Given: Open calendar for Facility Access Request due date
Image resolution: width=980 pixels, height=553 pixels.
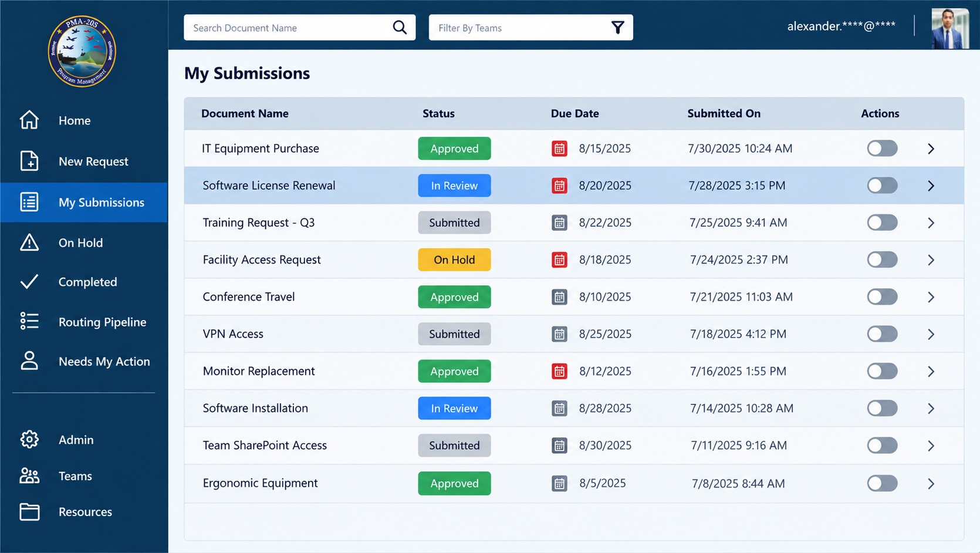Looking at the screenshot, I should [559, 259].
